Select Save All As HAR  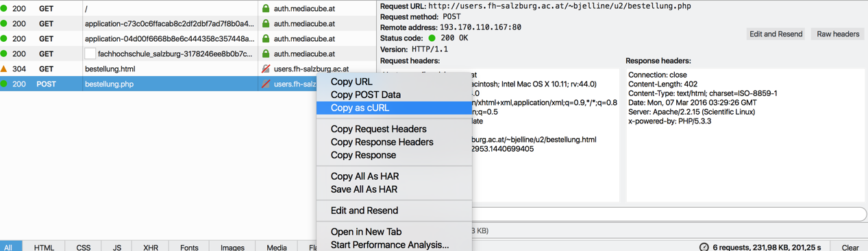pyautogui.click(x=364, y=189)
